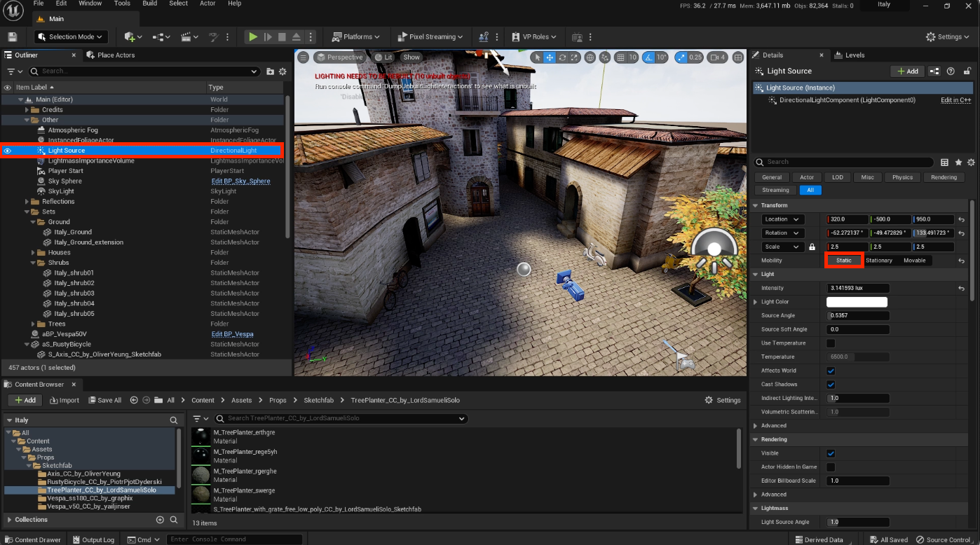
Task: Click the Save current level icon
Action: 12,37
